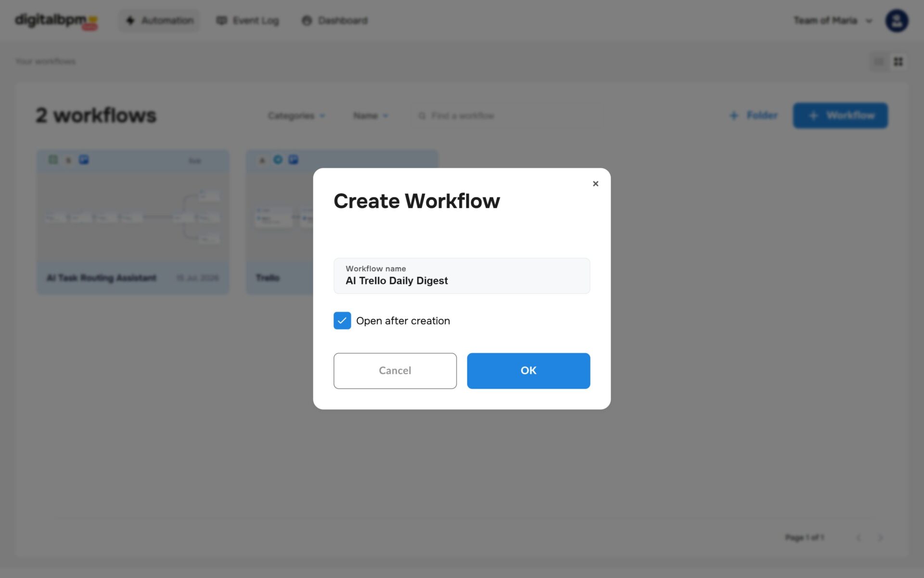This screenshot has height=578, width=924.
Task: Click the Automation sparkle icon
Action: point(130,21)
